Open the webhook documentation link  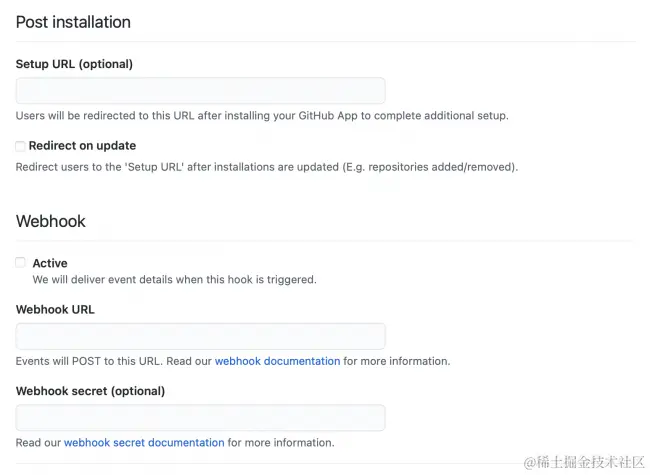pos(277,361)
